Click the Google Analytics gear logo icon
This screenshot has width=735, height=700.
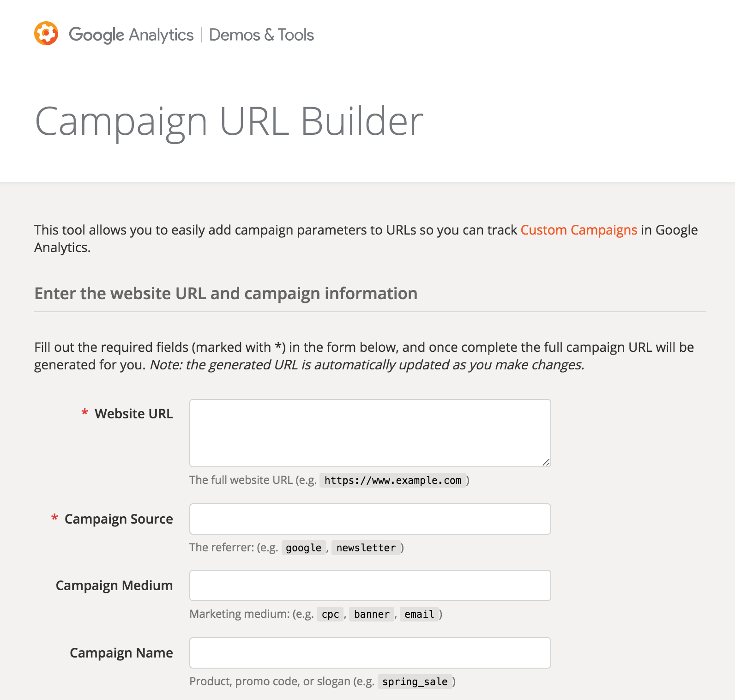click(x=46, y=33)
